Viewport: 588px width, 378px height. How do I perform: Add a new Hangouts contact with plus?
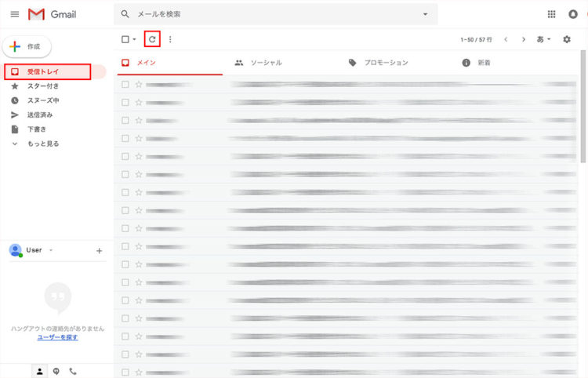tap(99, 251)
